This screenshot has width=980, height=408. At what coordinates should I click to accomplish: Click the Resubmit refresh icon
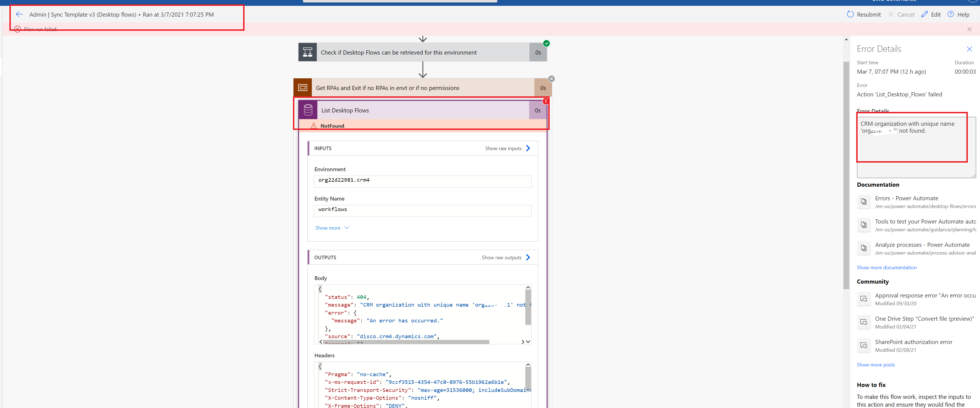pyautogui.click(x=851, y=14)
